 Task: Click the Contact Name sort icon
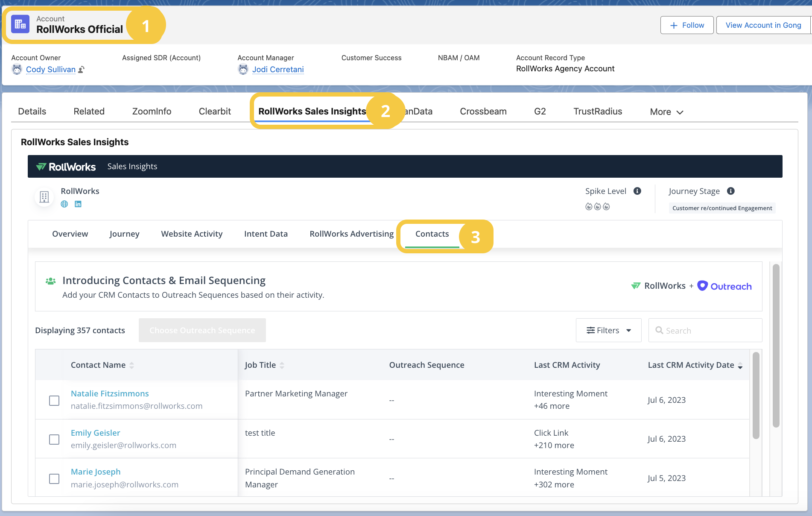[x=131, y=365]
